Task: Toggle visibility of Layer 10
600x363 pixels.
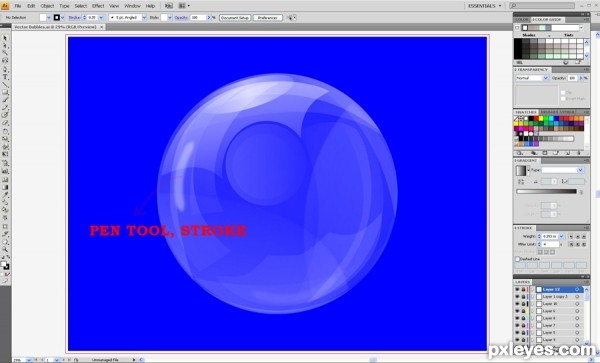Action: (x=517, y=304)
